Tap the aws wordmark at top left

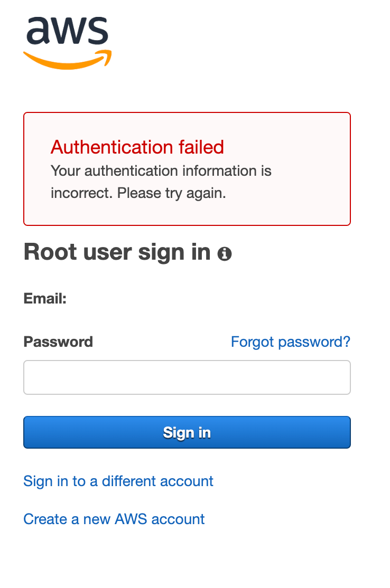[67, 33]
